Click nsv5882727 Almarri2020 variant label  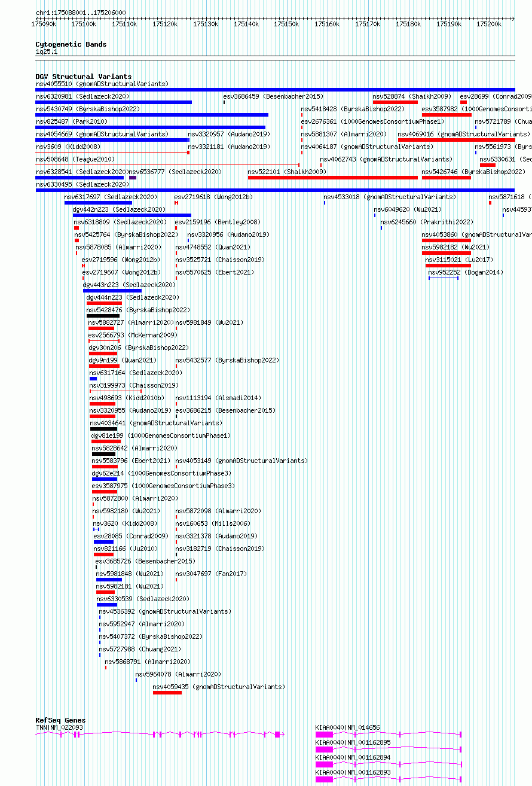(x=132, y=322)
